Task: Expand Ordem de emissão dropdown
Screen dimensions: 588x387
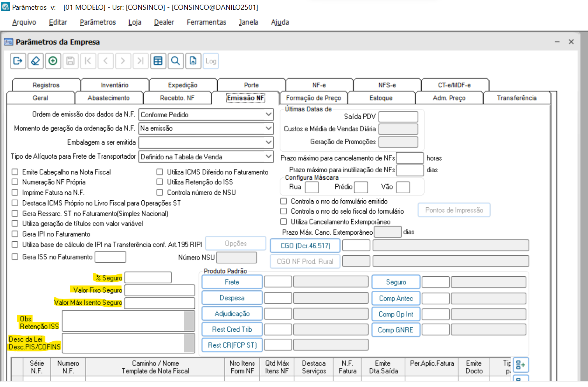Action: (268, 115)
